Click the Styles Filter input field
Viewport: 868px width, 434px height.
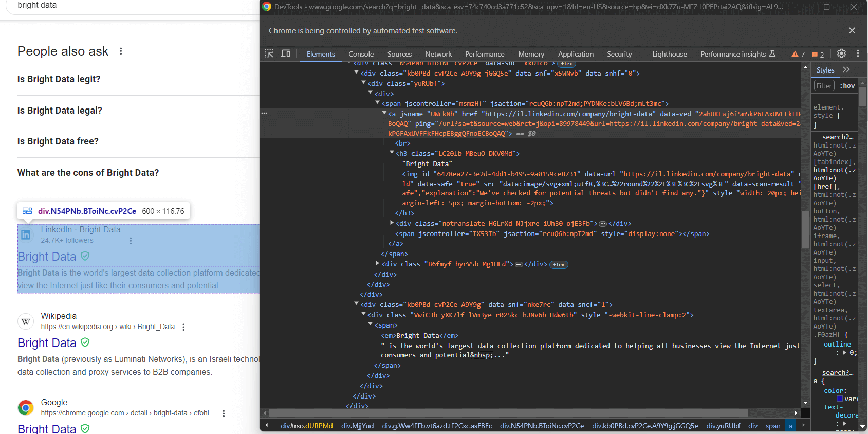[824, 86]
